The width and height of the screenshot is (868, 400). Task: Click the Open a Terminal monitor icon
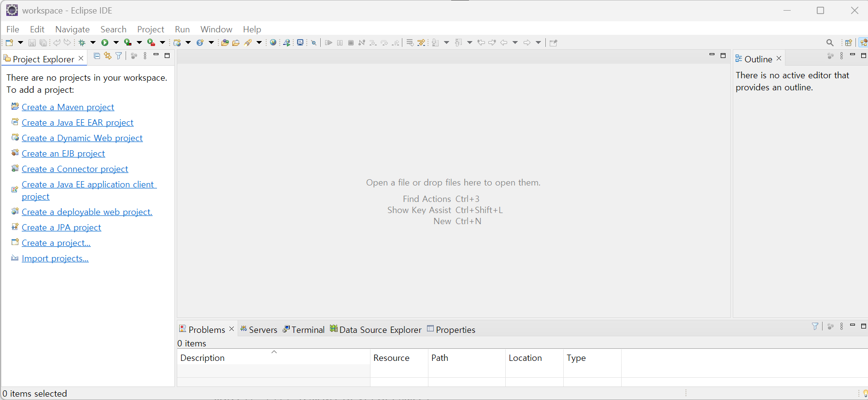[x=300, y=43]
